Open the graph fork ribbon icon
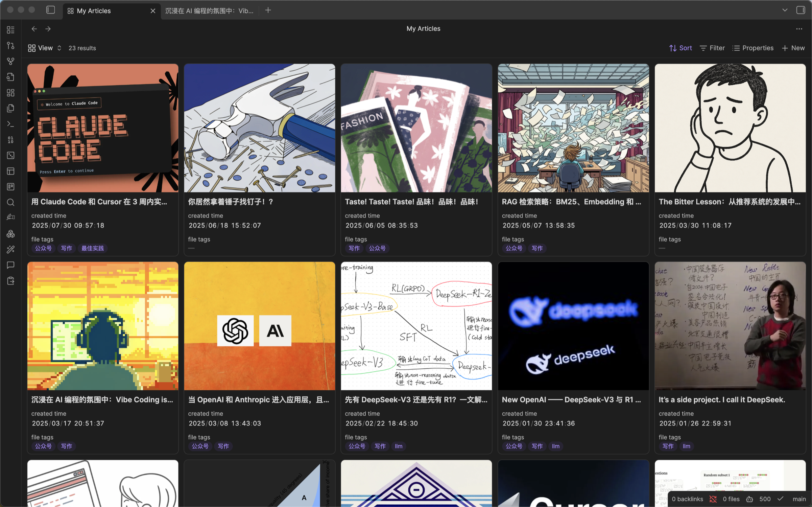Screen dimensions: 812x507 [x=10, y=61]
